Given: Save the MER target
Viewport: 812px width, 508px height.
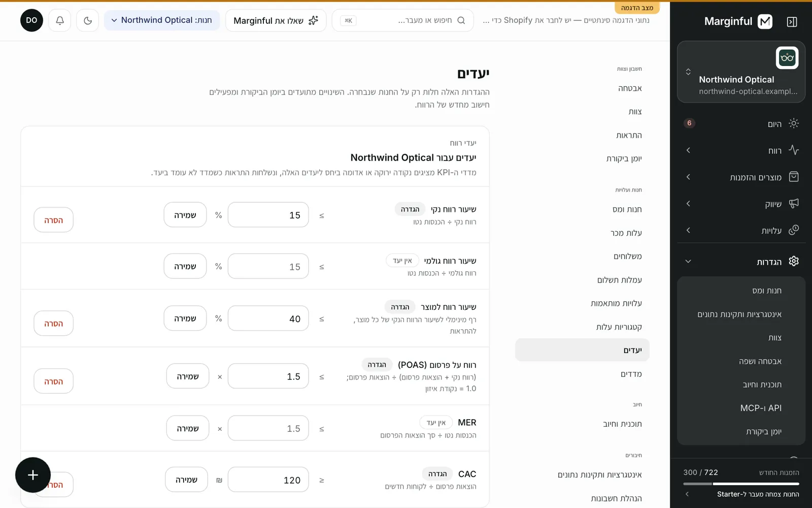Looking at the screenshot, I should tap(188, 428).
